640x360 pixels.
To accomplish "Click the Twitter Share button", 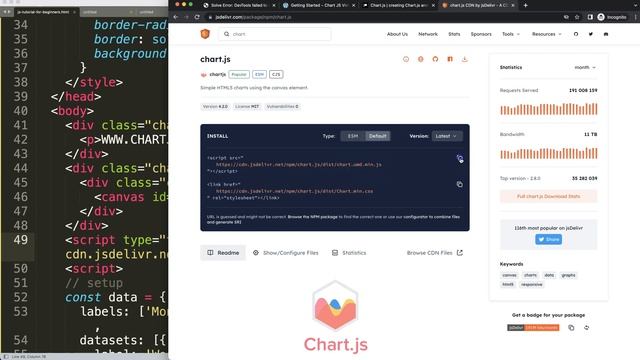I will (548, 240).
